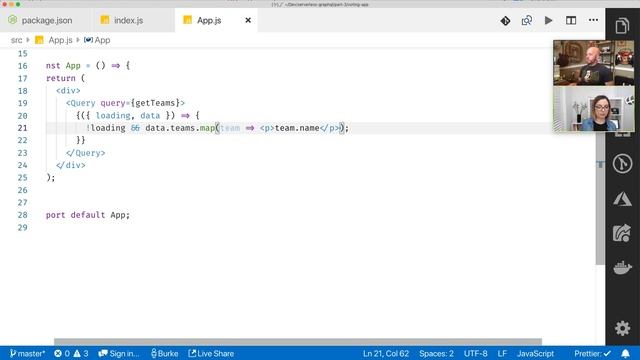640x360 pixels.
Task: Split the editor layout
Action: [571, 20]
